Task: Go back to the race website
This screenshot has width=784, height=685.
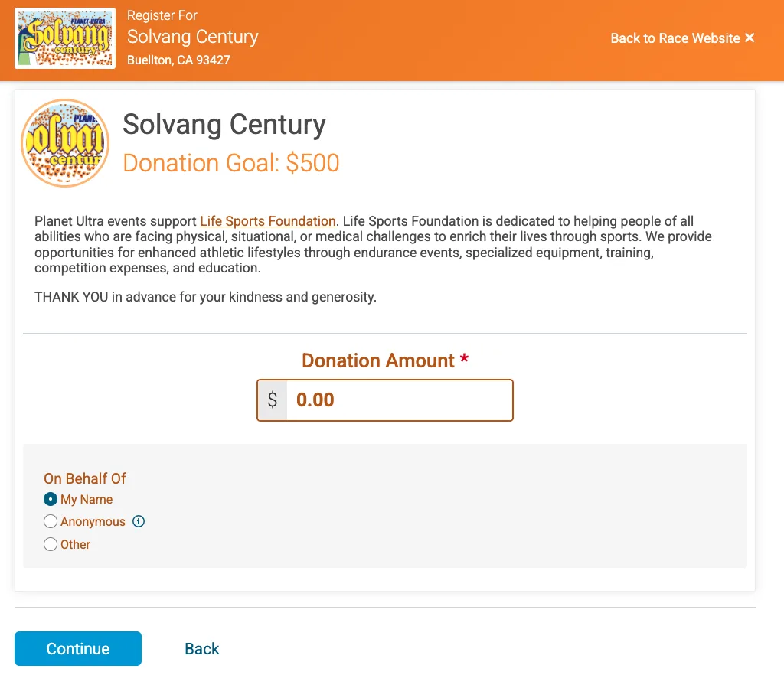Action: [x=675, y=38]
